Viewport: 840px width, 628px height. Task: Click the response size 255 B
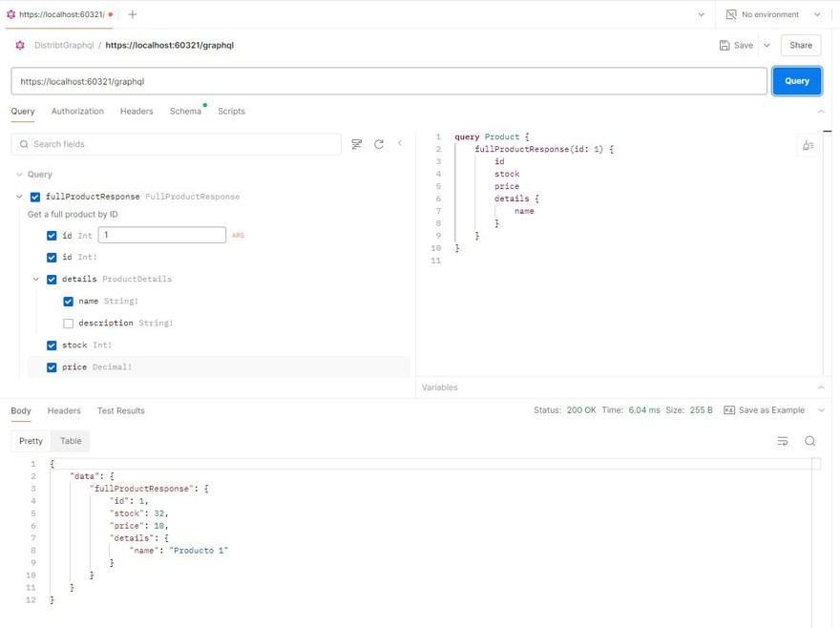point(701,410)
